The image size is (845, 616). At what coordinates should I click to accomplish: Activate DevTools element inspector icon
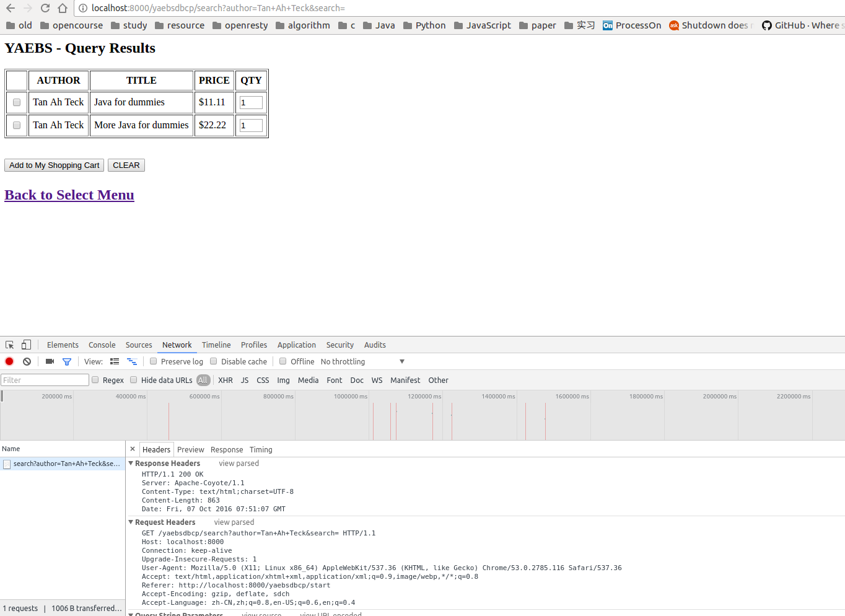(10, 345)
